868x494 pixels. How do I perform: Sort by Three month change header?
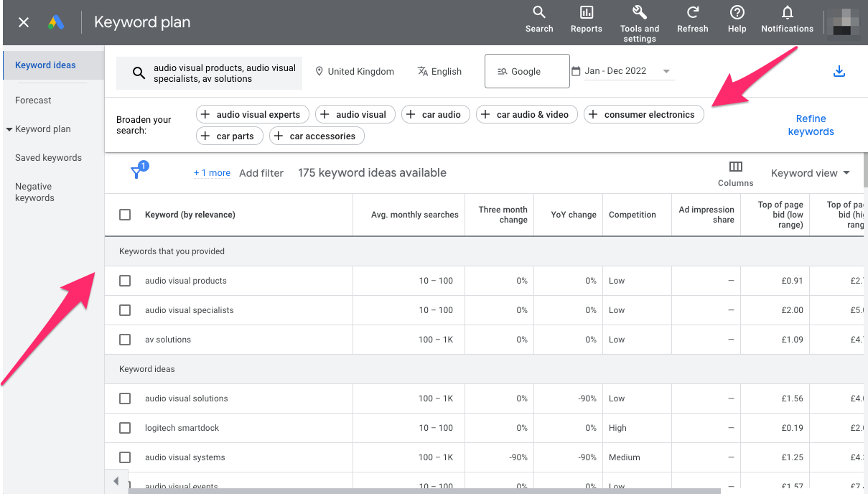503,215
